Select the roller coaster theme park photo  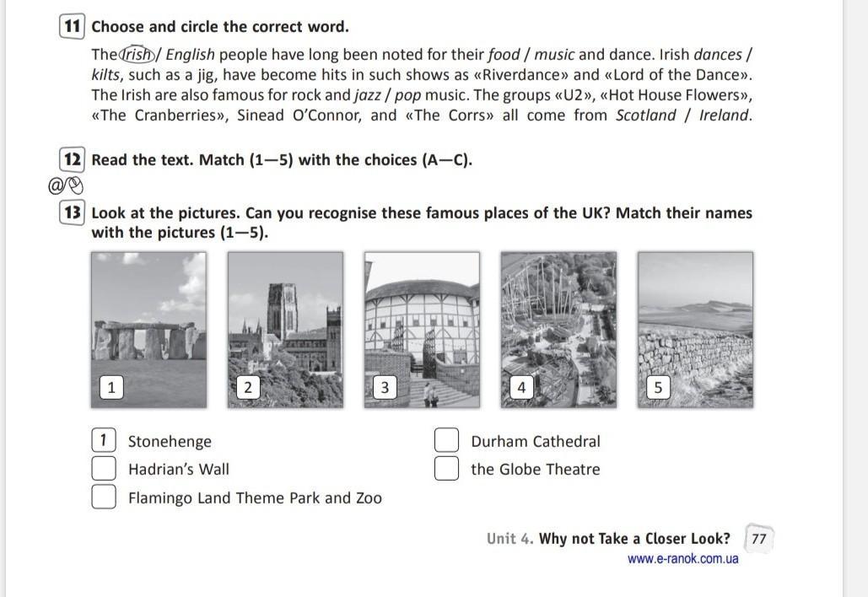click(x=558, y=329)
